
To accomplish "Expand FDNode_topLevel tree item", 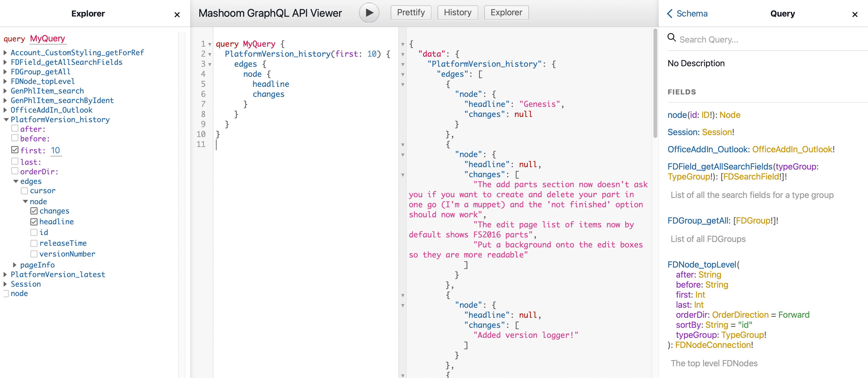I will [x=6, y=81].
